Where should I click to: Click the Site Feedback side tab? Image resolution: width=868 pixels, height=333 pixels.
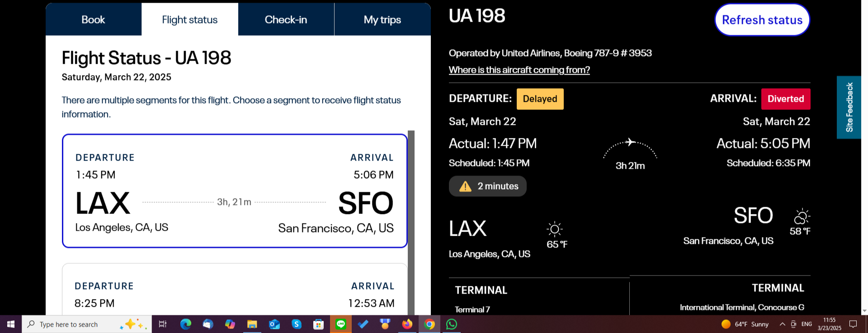[849, 107]
